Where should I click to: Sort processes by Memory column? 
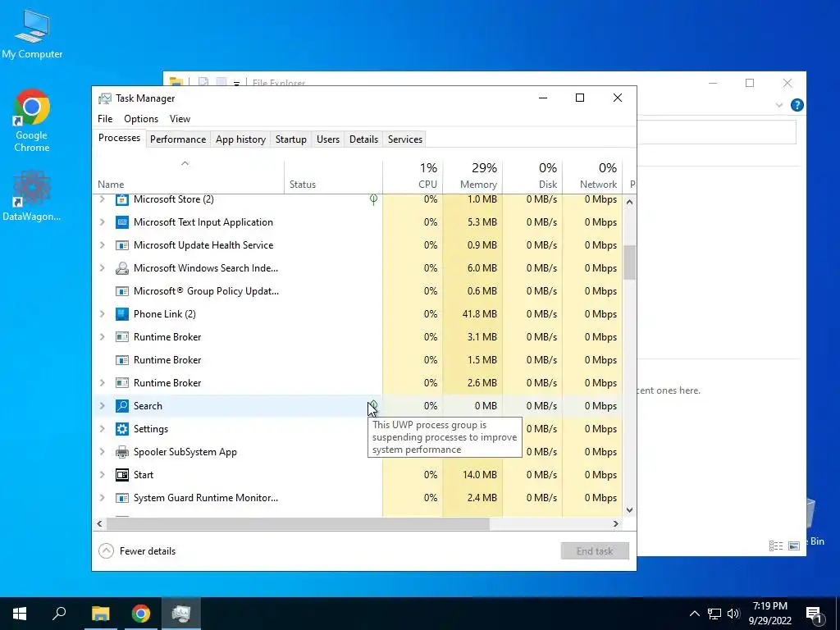(472, 177)
